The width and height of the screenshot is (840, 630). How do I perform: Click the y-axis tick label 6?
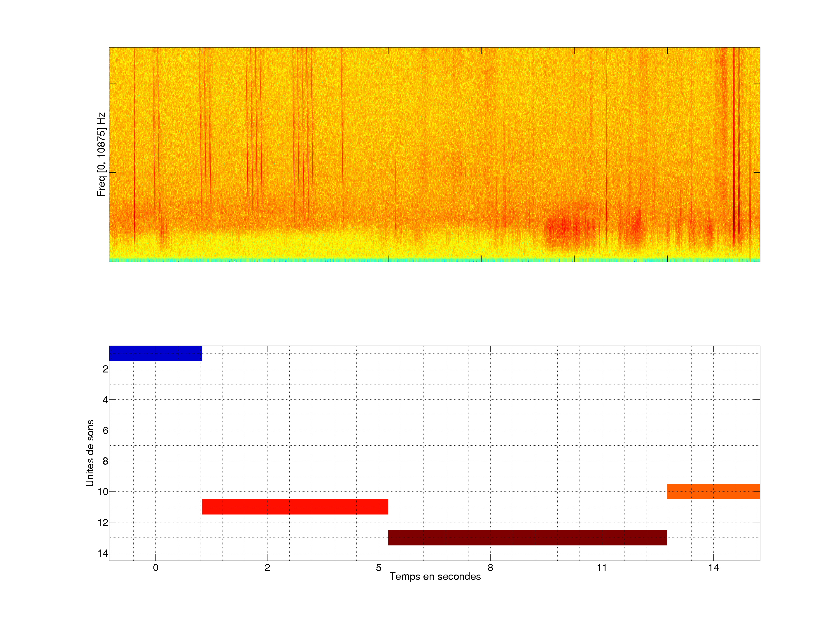(x=105, y=430)
